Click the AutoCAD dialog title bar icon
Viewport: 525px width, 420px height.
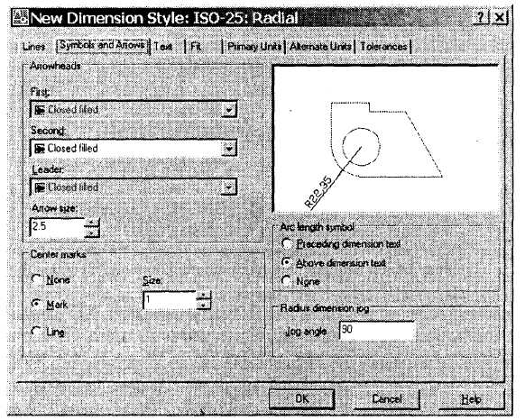pos(20,18)
